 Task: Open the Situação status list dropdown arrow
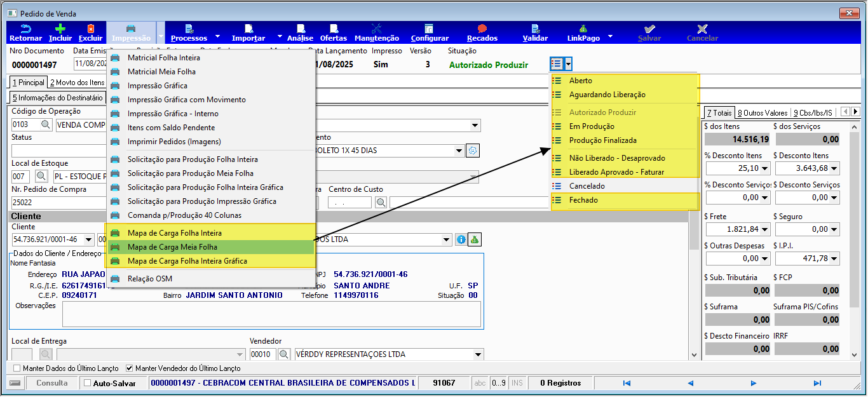[x=569, y=64]
